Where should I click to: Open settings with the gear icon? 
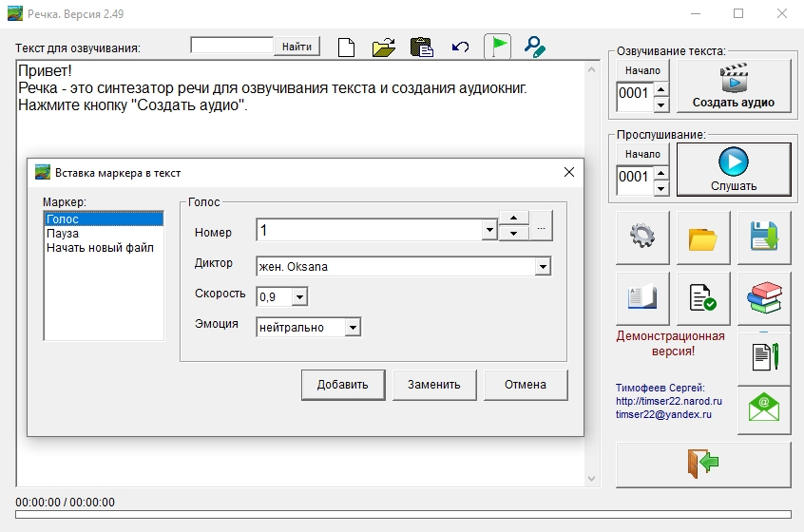point(642,237)
